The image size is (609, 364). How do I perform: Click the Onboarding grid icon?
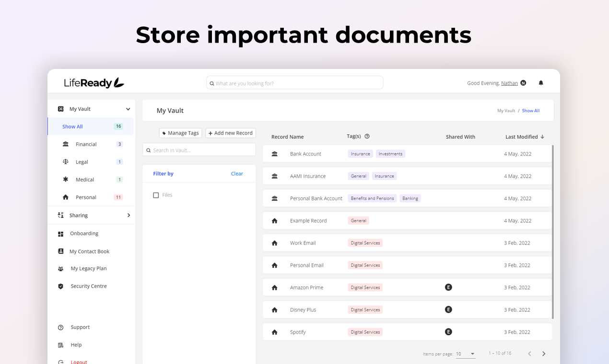tap(61, 234)
